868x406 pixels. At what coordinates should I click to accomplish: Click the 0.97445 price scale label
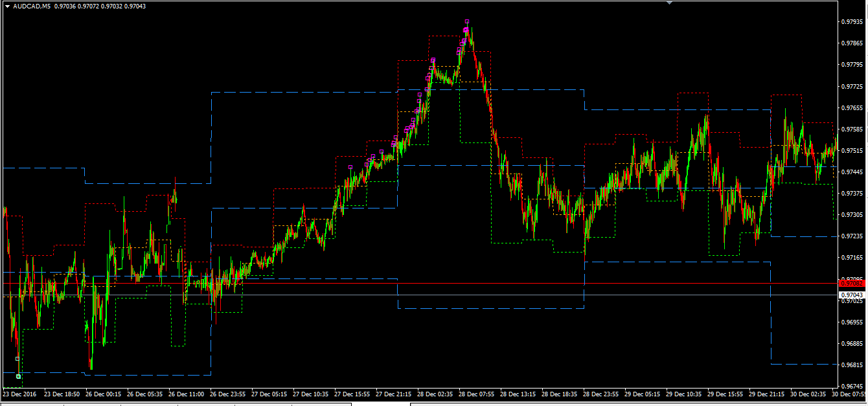click(x=851, y=172)
